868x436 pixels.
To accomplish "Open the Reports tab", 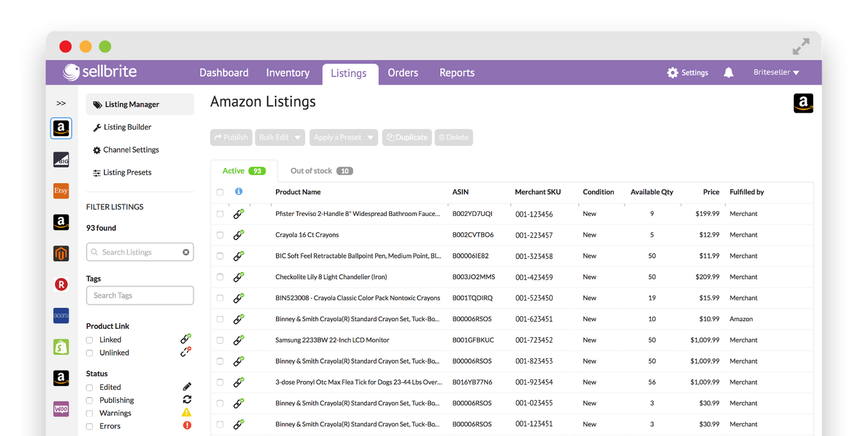I will click(x=457, y=72).
